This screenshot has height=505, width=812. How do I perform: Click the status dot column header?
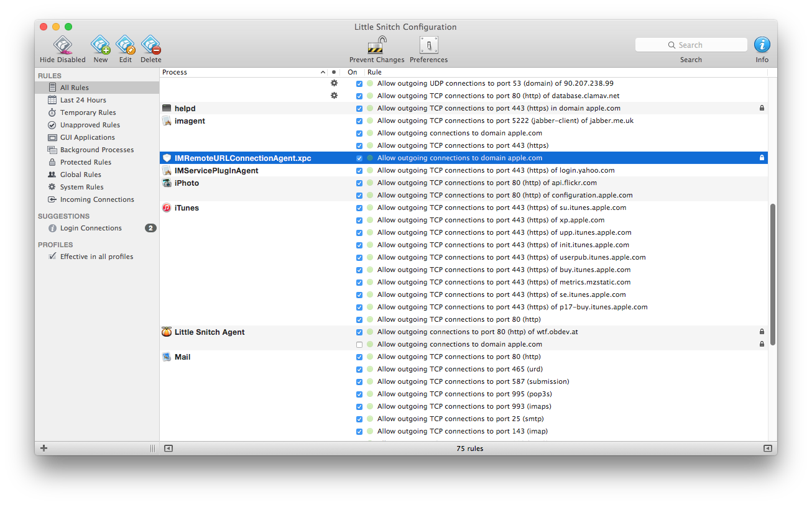pos(334,72)
